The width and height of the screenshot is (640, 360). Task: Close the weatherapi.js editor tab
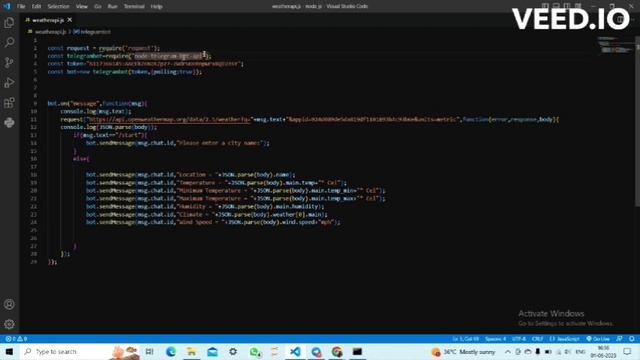(70, 20)
